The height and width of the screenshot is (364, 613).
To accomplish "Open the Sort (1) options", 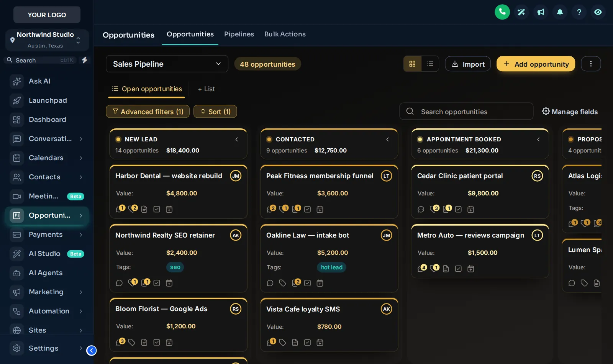I will [x=215, y=111].
